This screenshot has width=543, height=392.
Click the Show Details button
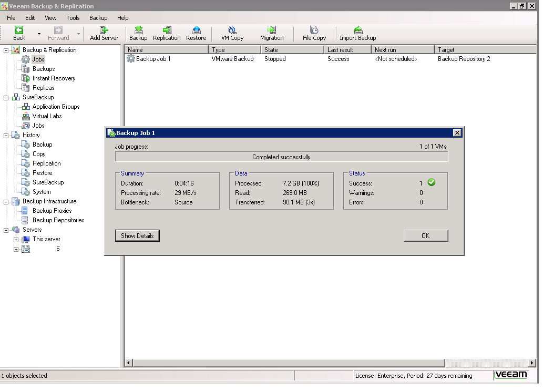[x=137, y=236]
